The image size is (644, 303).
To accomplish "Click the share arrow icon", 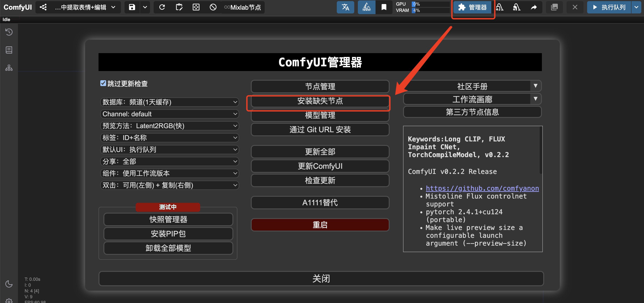I will coord(534,7).
